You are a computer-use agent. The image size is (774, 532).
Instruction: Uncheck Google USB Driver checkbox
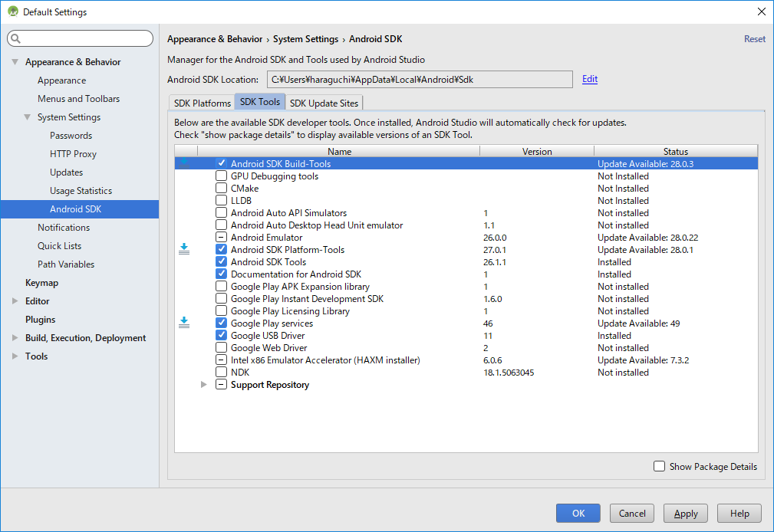[221, 335]
